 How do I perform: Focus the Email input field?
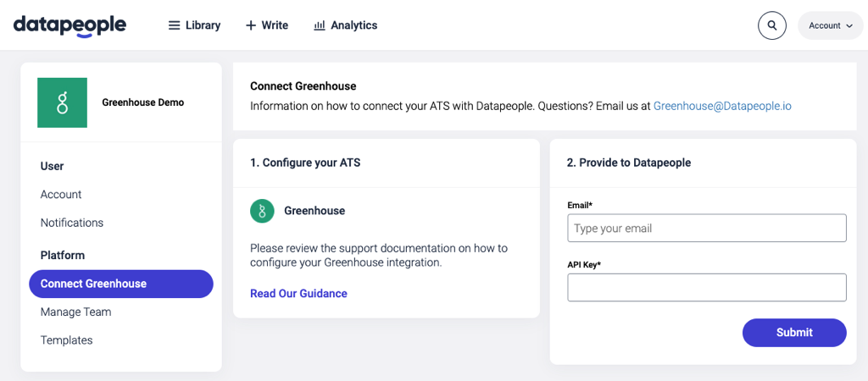[x=707, y=228]
